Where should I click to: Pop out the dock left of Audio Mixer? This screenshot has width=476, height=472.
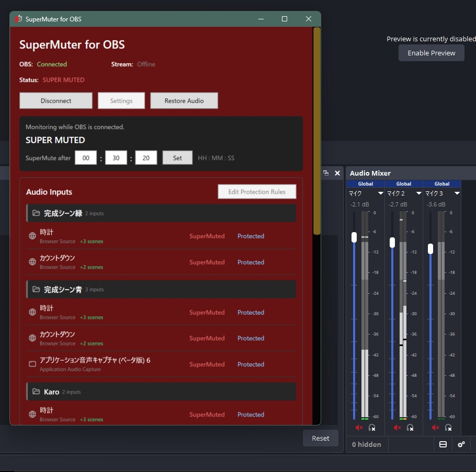click(326, 173)
